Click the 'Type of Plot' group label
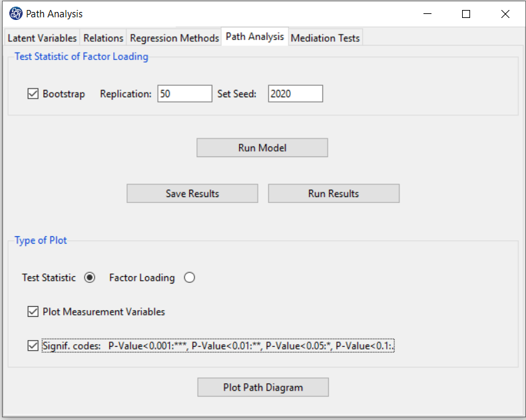 pyautogui.click(x=41, y=240)
